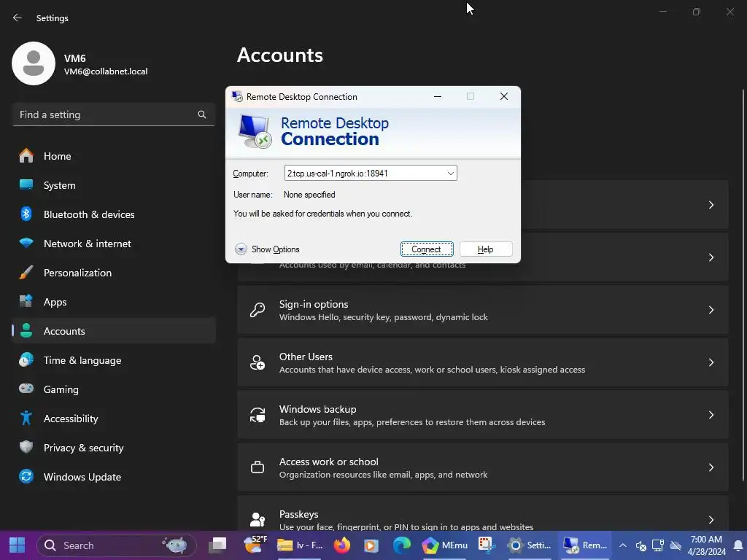Open System settings category
This screenshot has height=560, width=747.
[113, 185]
